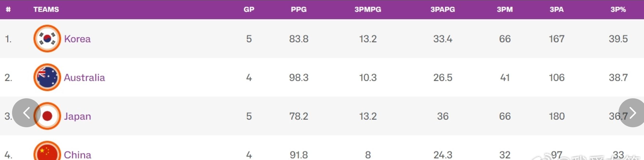Sort by the 3PAPG column header
Image resolution: width=644 pixels, height=160 pixels.
(443, 9)
